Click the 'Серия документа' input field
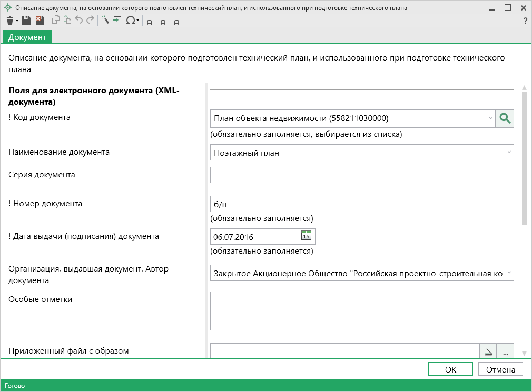Screen dimensions: 532x392 tap(361, 175)
